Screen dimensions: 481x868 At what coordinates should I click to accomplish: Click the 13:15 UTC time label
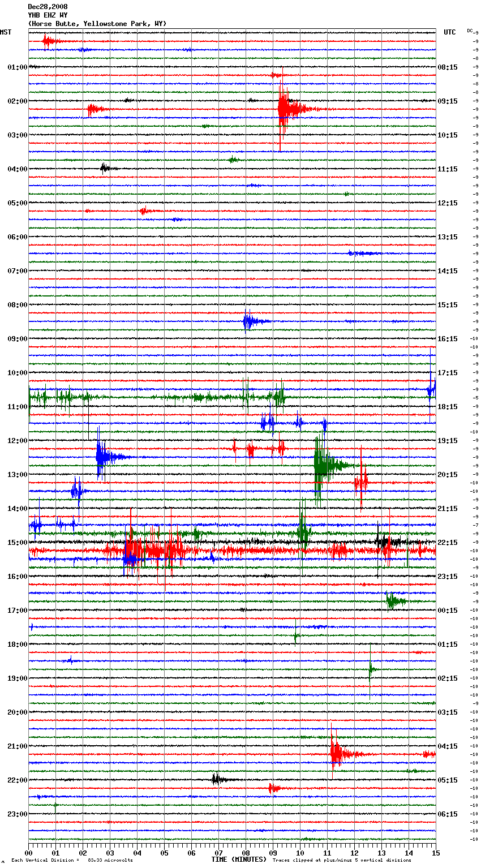coord(448,237)
